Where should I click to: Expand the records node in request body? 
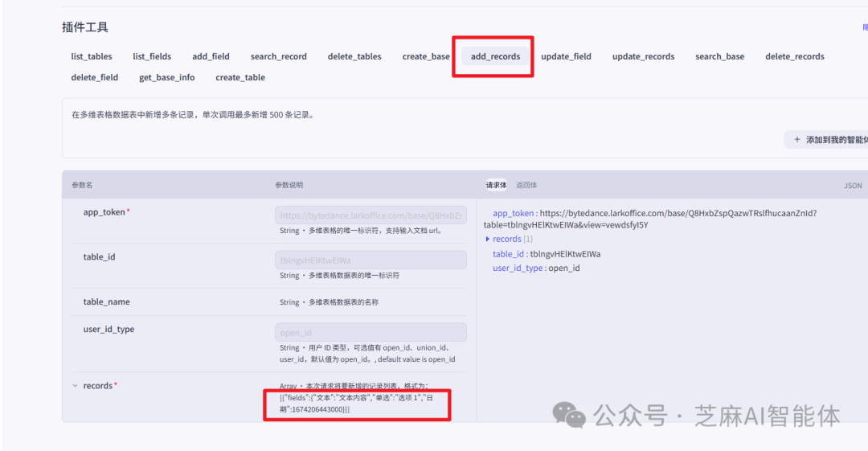point(488,239)
